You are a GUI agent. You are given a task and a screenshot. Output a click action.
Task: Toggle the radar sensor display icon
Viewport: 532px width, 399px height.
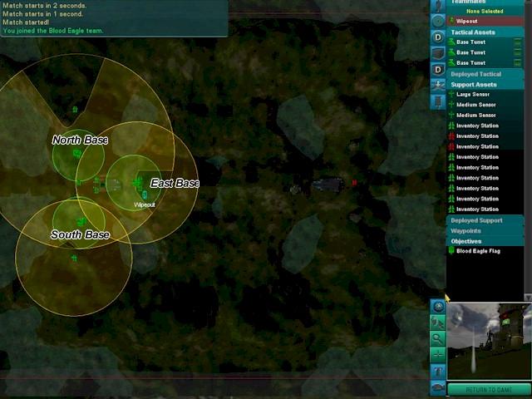coord(438,22)
